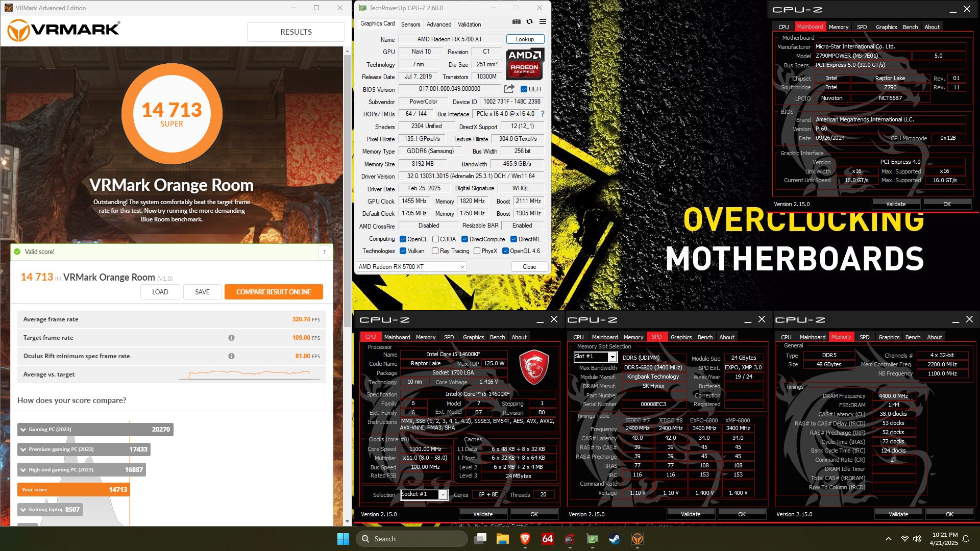Toggle the PhysX checkbox

pos(477,251)
